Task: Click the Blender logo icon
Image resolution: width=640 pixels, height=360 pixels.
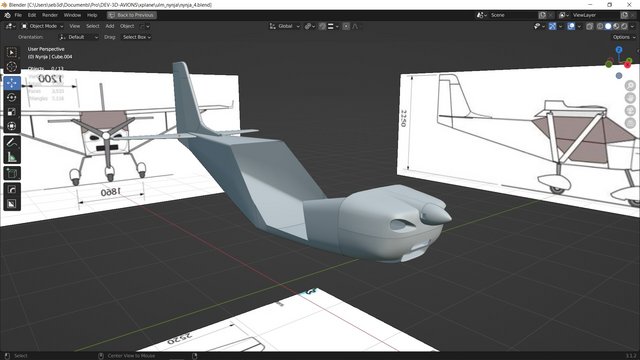Action: coord(7,15)
